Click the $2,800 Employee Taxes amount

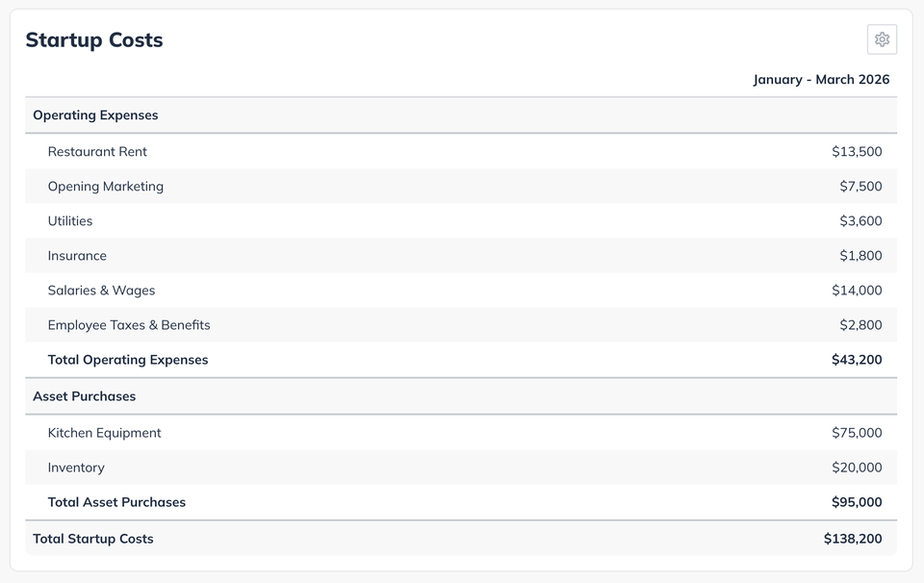[860, 325]
